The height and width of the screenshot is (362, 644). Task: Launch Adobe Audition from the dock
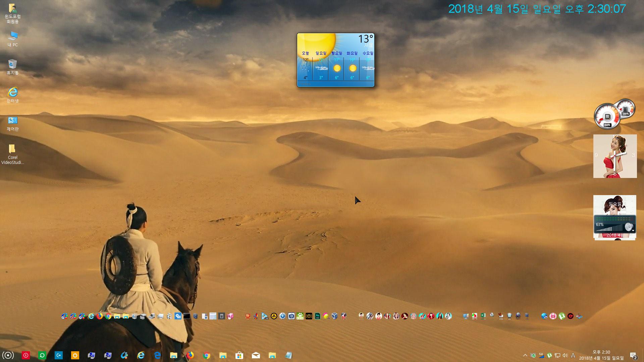pos(318,316)
